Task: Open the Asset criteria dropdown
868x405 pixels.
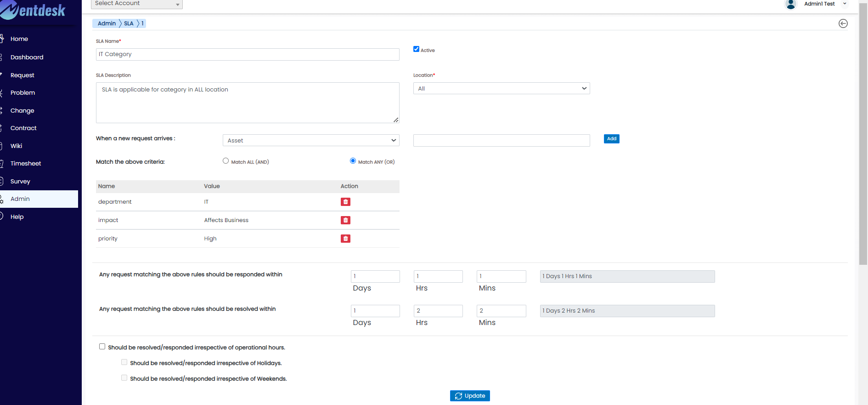Action: coord(311,140)
